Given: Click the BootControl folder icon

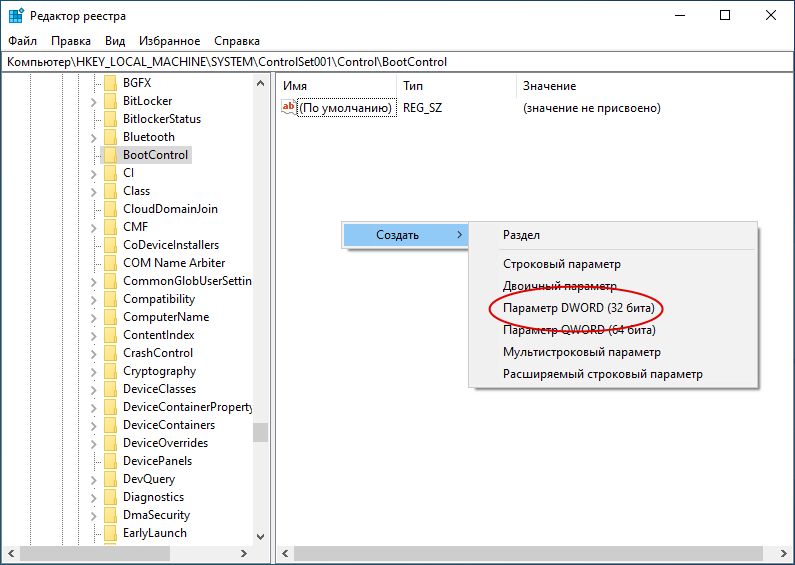Looking at the screenshot, I should point(110,155).
